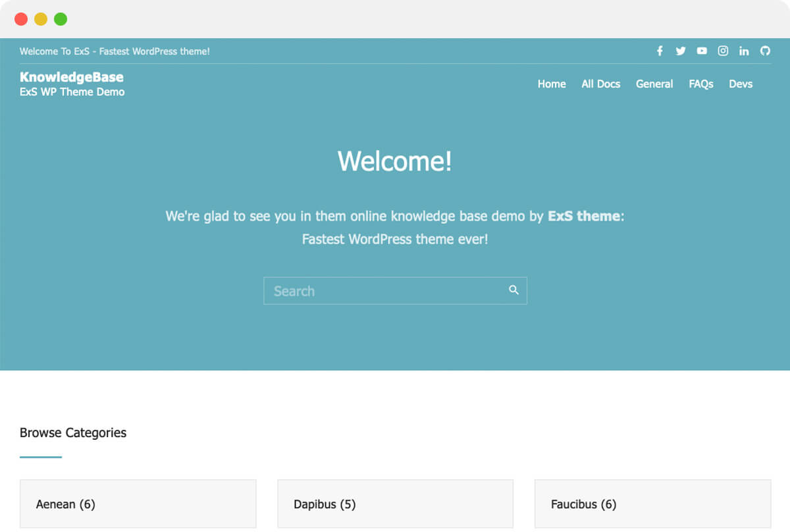790x532 pixels.
Task: Open All Docs menu item
Action: (601, 84)
